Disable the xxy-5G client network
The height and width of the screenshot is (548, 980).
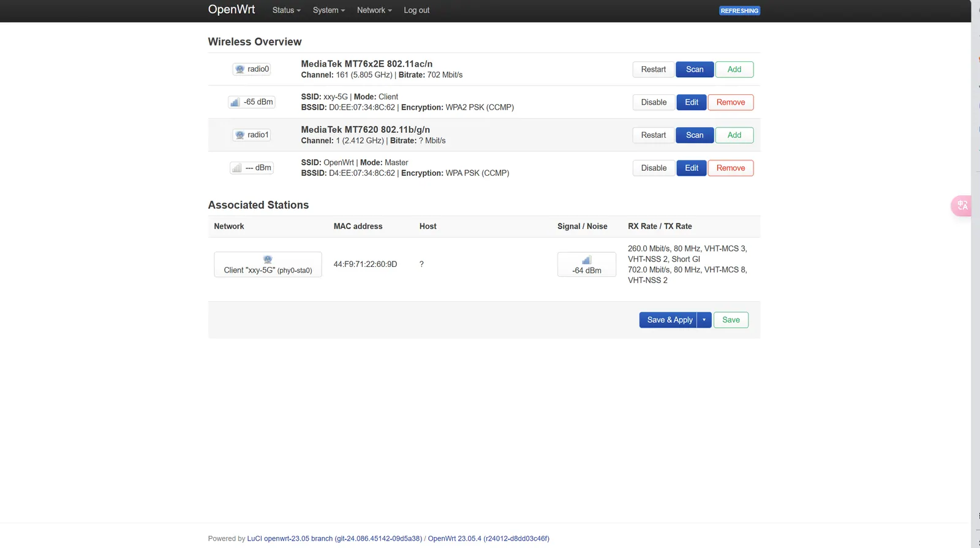point(654,102)
